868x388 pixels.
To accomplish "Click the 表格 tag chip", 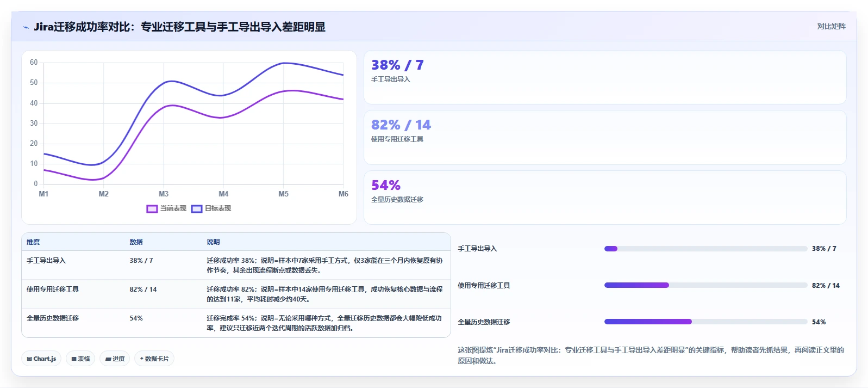I will tap(80, 359).
